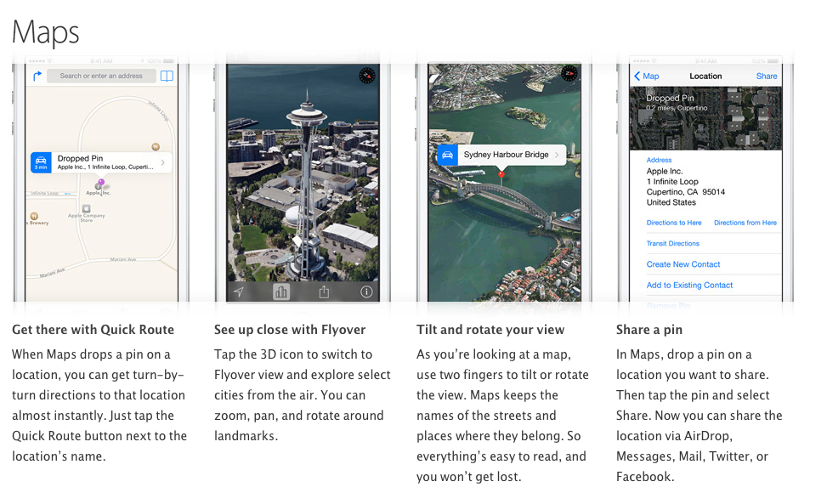The height and width of the screenshot is (504, 827).
Task: Choose Create New Contact
Action: click(x=683, y=264)
